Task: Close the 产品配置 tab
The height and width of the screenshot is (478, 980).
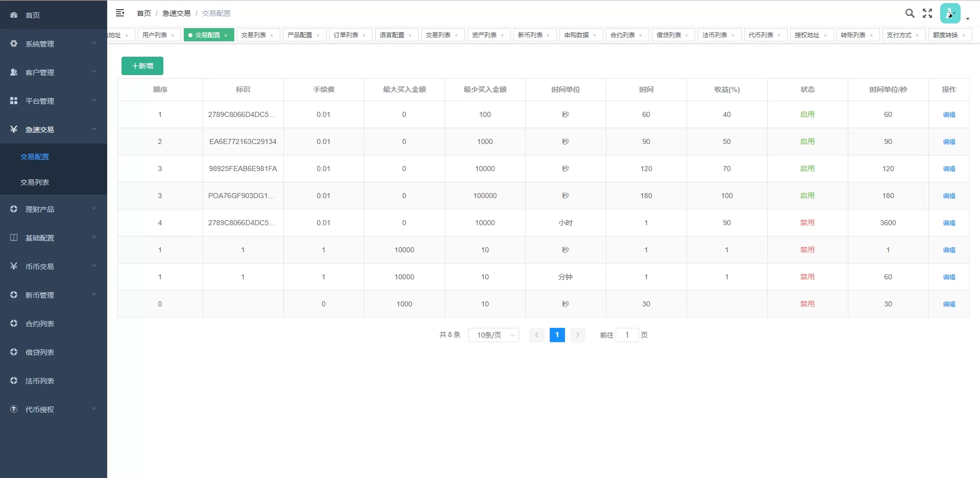Action: pos(318,35)
